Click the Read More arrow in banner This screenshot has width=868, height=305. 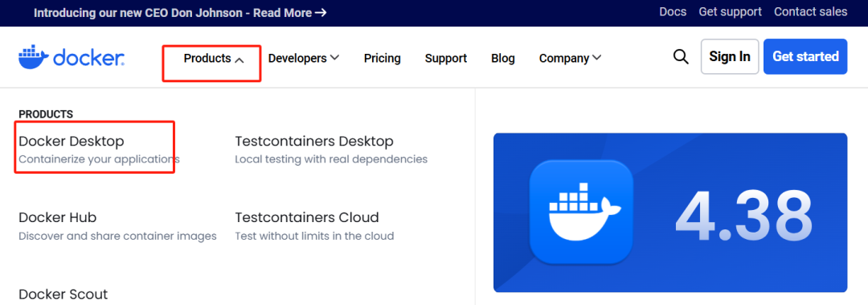320,12
